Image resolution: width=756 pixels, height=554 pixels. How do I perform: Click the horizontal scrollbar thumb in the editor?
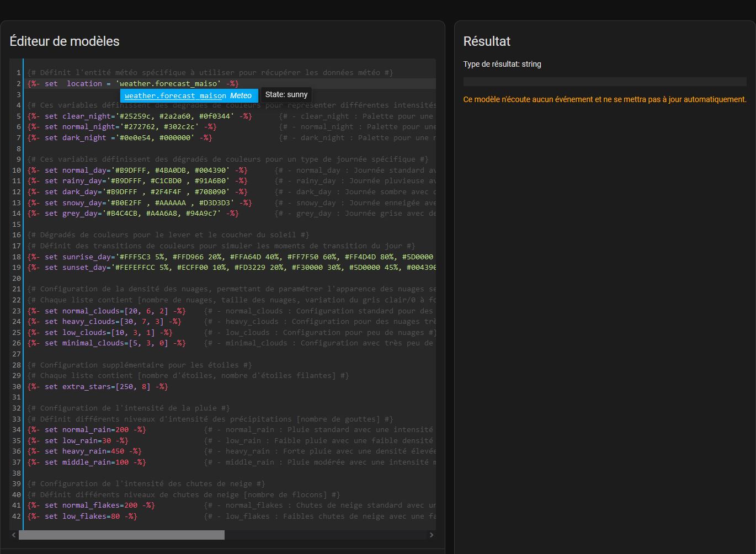121,535
